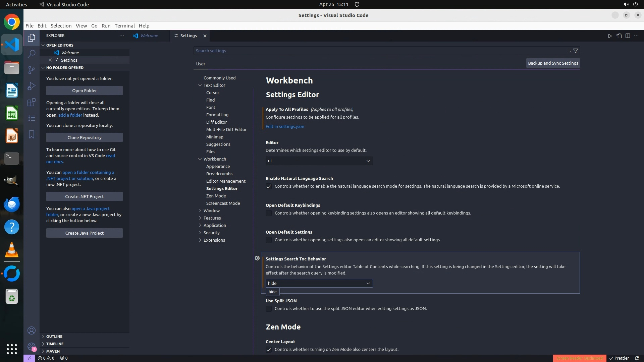
Task: Disable Enable Natural Language Search checkbox
Action: click(x=269, y=186)
